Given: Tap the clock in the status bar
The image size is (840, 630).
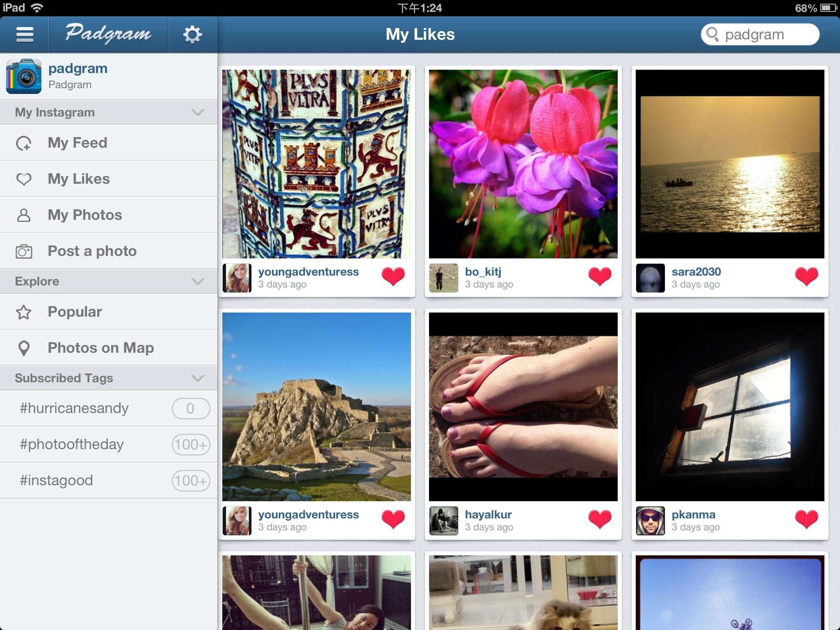Looking at the screenshot, I should 420,8.
